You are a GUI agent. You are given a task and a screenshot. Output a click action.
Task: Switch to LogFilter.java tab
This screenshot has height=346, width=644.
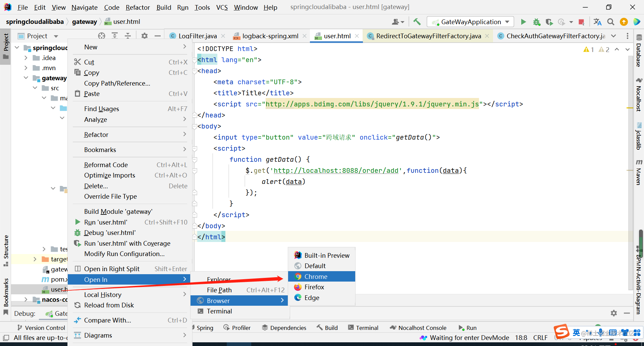[x=198, y=36]
